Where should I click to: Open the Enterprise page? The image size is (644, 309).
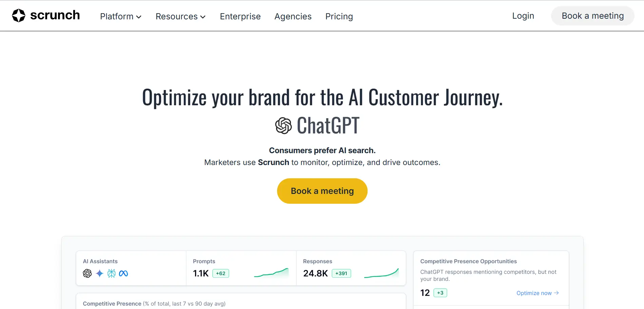[240, 16]
